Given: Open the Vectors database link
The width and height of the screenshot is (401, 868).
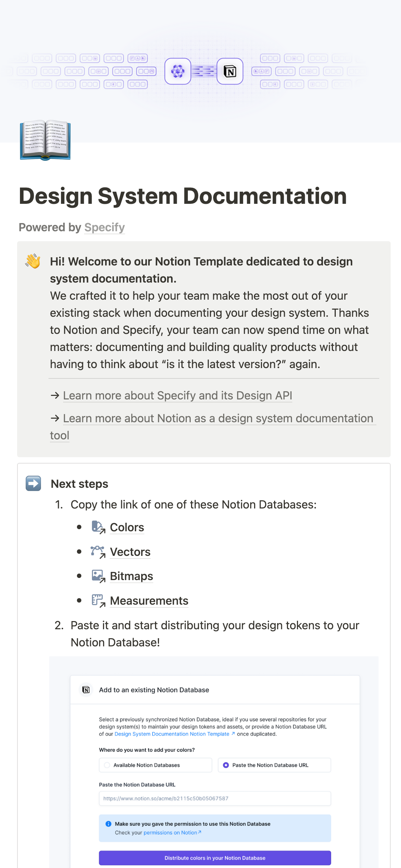Looking at the screenshot, I should (130, 552).
